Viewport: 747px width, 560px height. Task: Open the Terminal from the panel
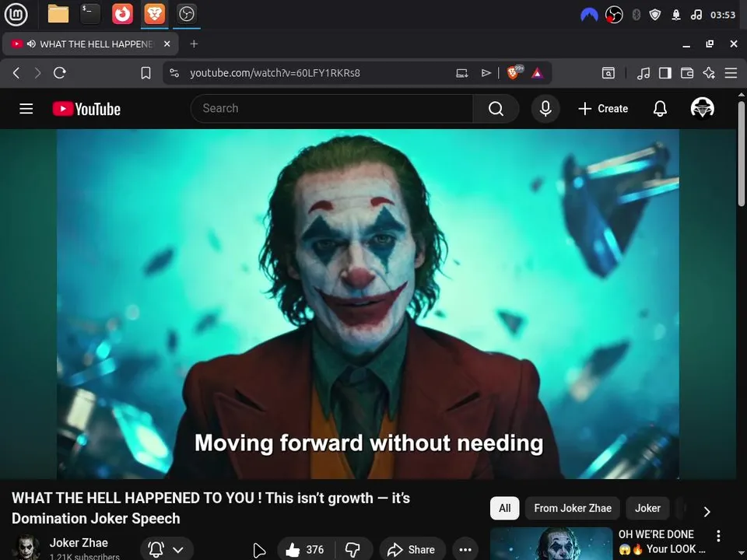coord(90,14)
